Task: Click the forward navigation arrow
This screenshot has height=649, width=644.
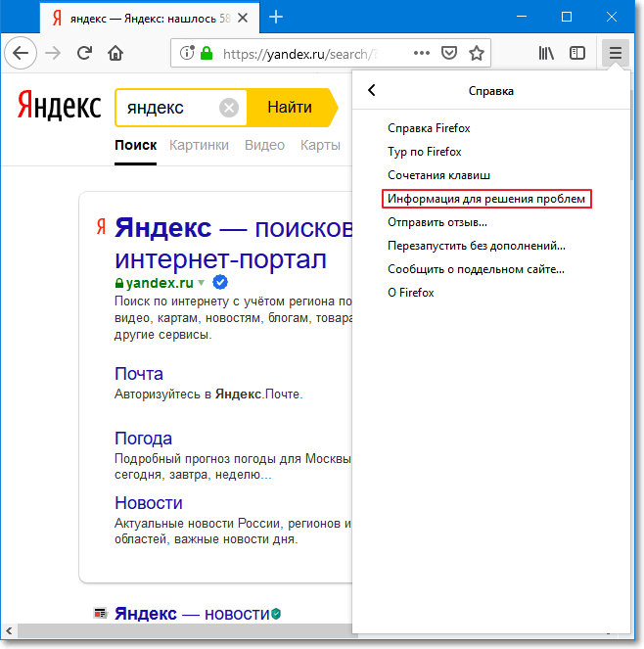Action: pyautogui.click(x=53, y=53)
